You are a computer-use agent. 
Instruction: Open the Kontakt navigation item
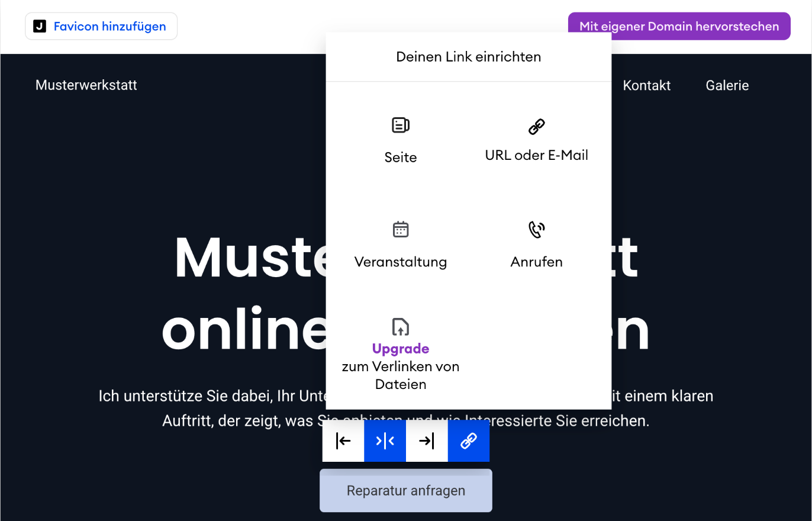(647, 85)
